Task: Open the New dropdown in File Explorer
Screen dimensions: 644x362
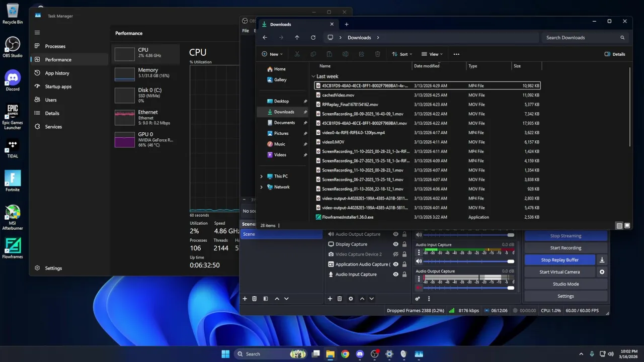Action: pyautogui.click(x=272, y=54)
